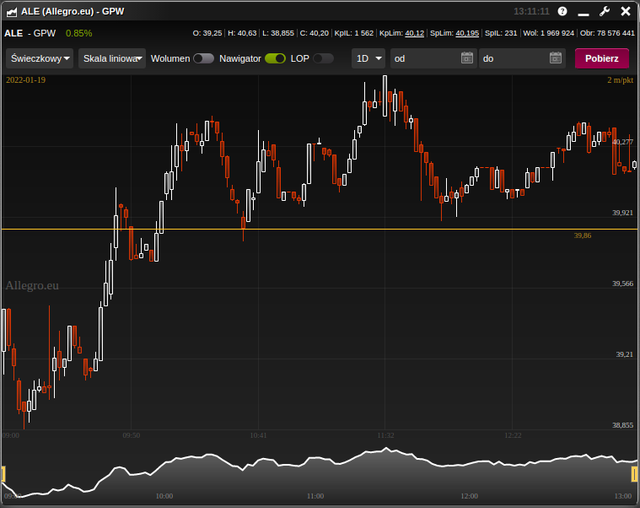Open settings with the wrench icon

click(604, 11)
